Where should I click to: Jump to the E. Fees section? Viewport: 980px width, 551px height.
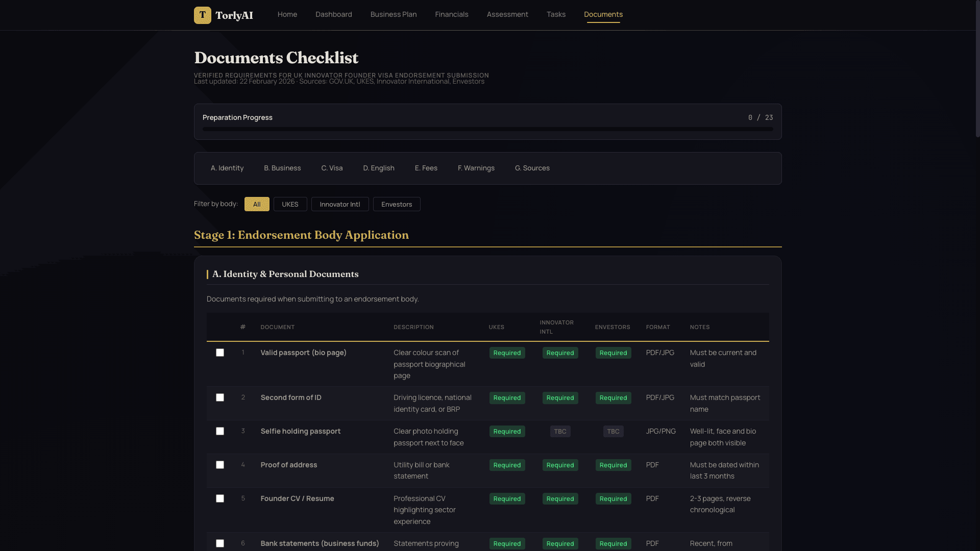(x=426, y=168)
